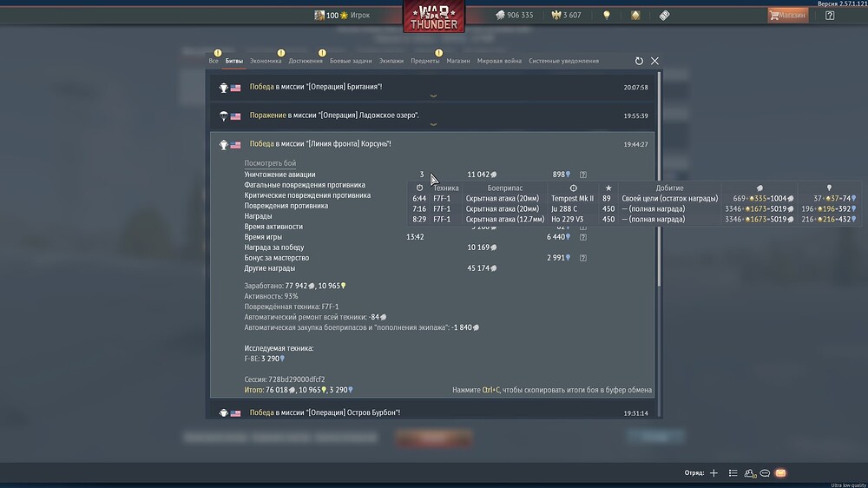Screen dimensions: 868x488
Task: Open the Поражение Ладожское озеро entry
Action: click(x=431, y=115)
